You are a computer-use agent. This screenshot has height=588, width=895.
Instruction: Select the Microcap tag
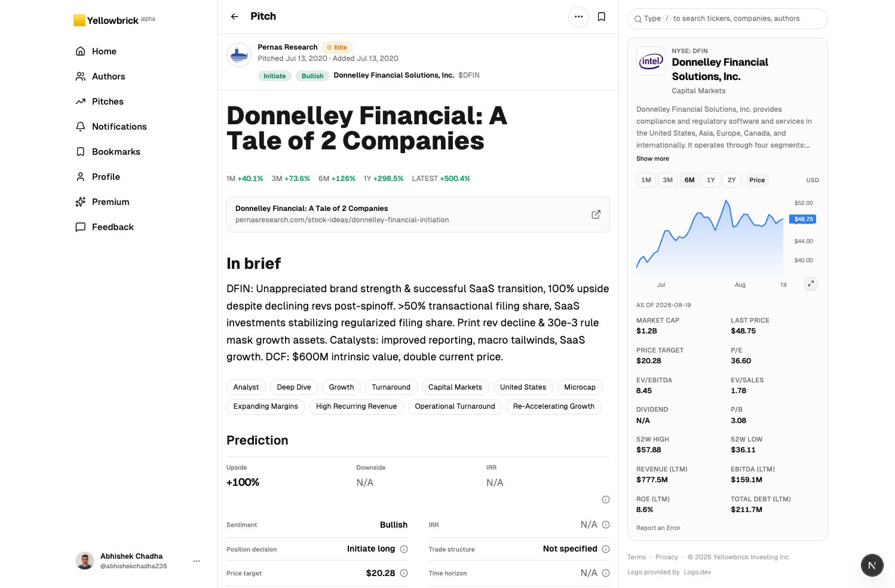(x=580, y=387)
